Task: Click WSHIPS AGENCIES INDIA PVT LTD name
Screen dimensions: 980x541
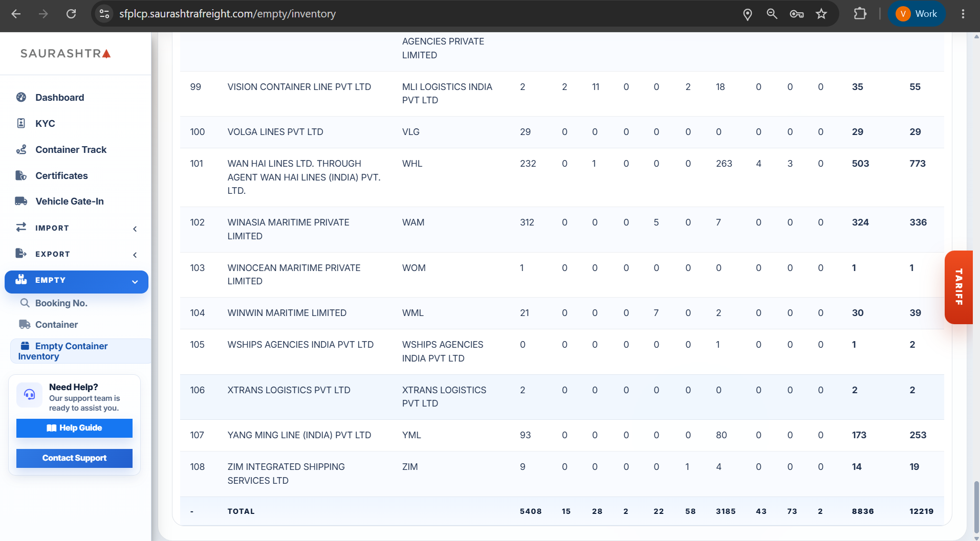Action: (301, 345)
